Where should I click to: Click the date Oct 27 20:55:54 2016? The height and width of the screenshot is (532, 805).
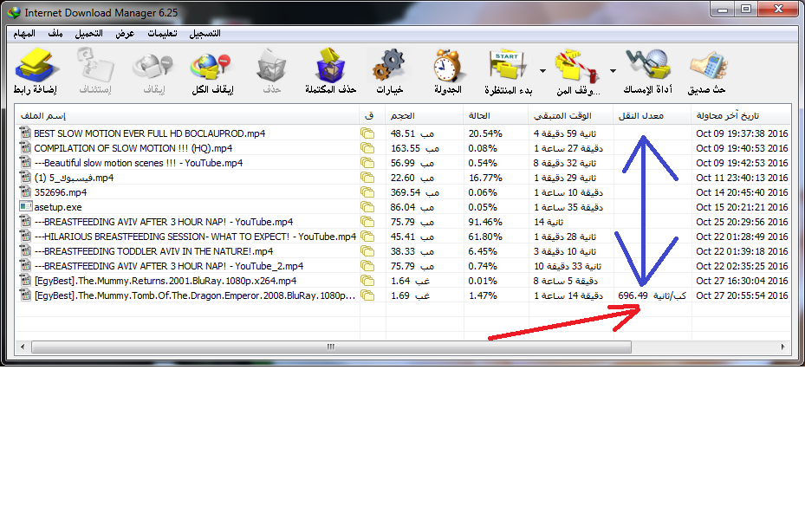click(x=742, y=295)
